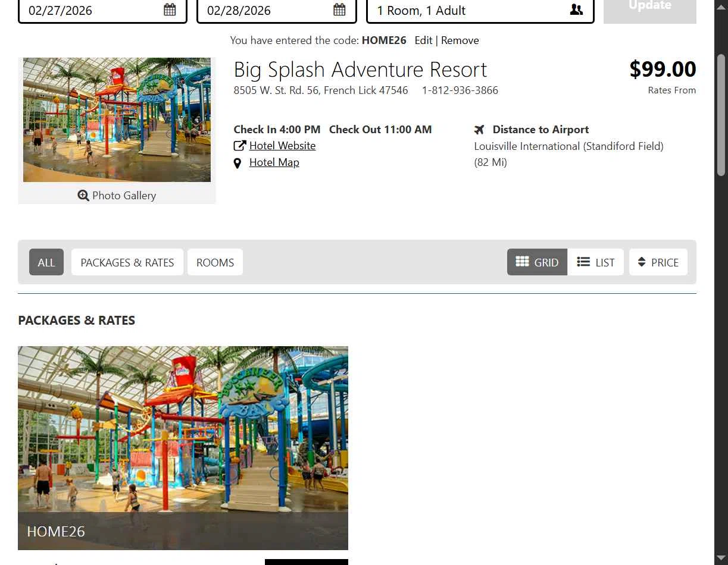
Task: Click the $99.00 rate price
Action: click(663, 69)
